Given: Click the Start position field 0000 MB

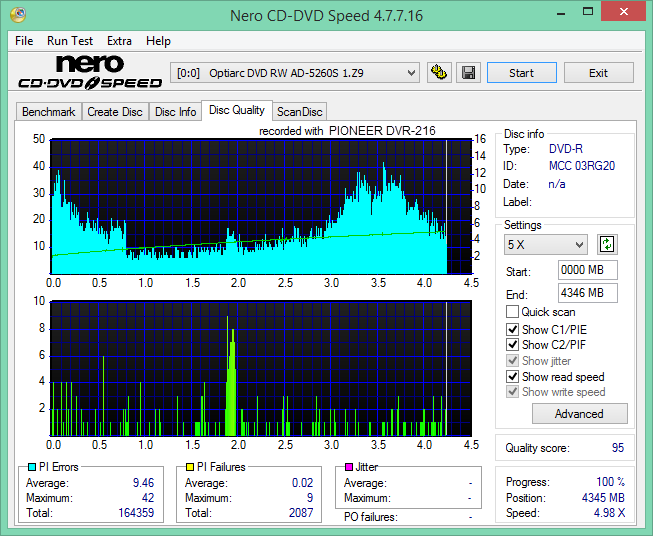Looking at the screenshot, I should click(x=588, y=270).
